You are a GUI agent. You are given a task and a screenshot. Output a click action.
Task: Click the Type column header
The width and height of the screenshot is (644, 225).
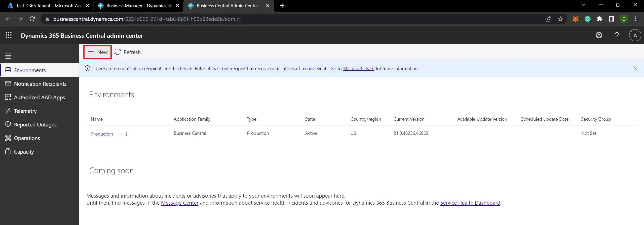pos(252,119)
